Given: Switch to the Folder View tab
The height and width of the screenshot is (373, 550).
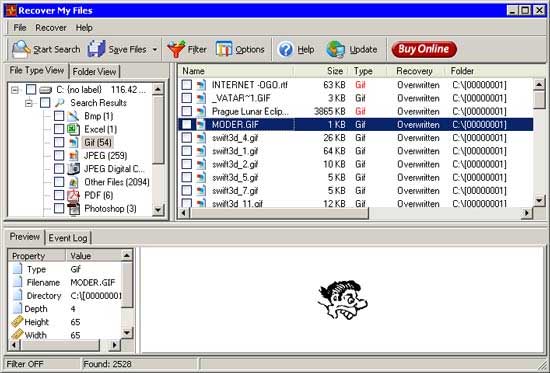Looking at the screenshot, I should coord(94,72).
